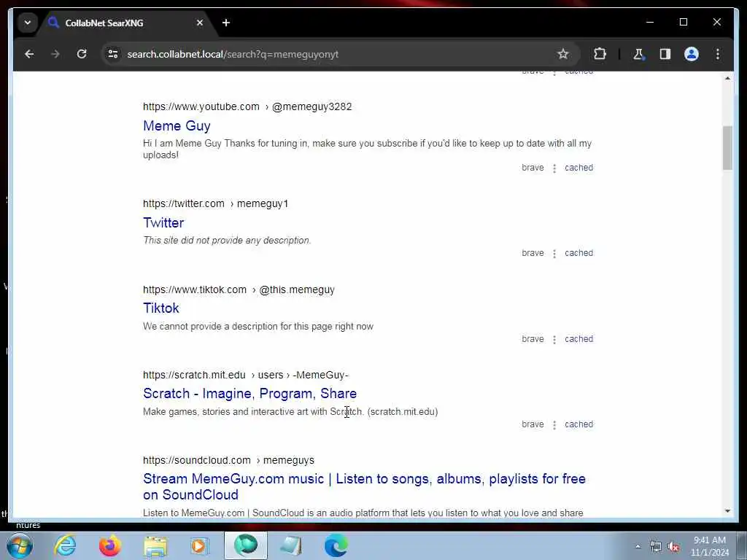Click the tiktok.com @this.memeguy URL text
Screen dimensions: 747x560
pyautogui.click(x=239, y=289)
